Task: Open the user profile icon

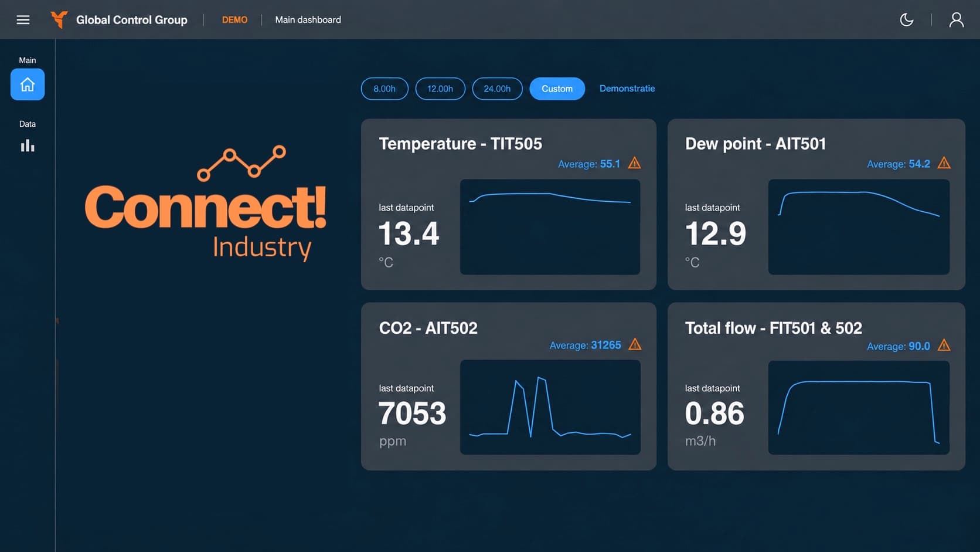Action: (956, 20)
